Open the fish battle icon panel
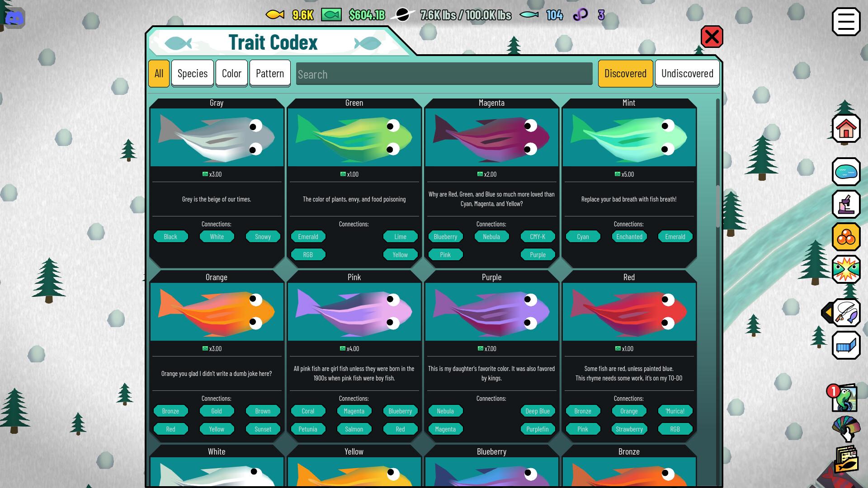The height and width of the screenshot is (488, 868). point(846,269)
